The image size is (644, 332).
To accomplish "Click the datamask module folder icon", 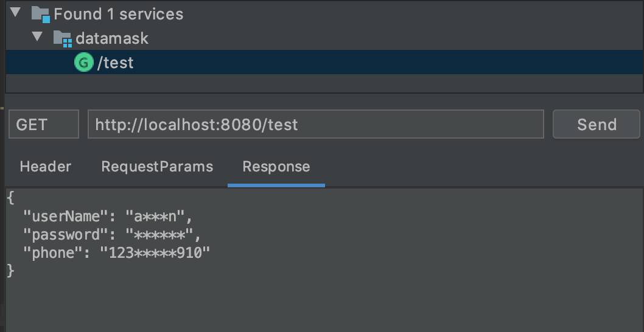I will (x=62, y=38).
